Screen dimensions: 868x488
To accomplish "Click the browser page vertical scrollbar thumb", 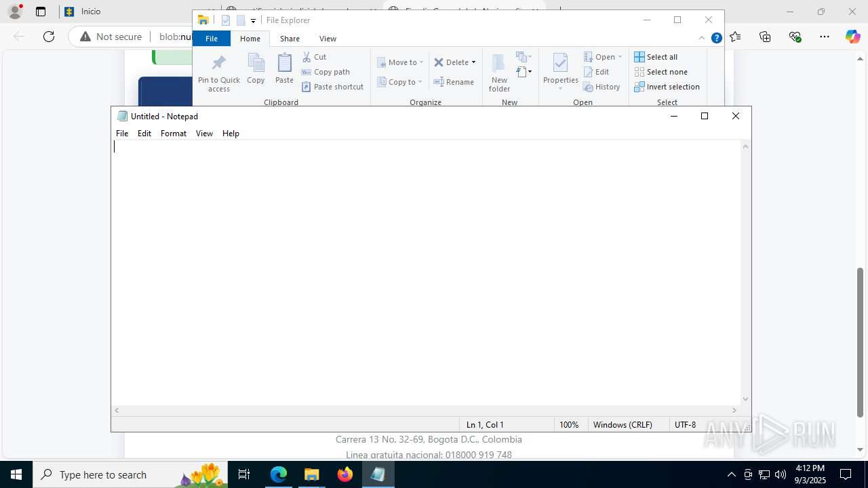I will [x=861, y=342].
